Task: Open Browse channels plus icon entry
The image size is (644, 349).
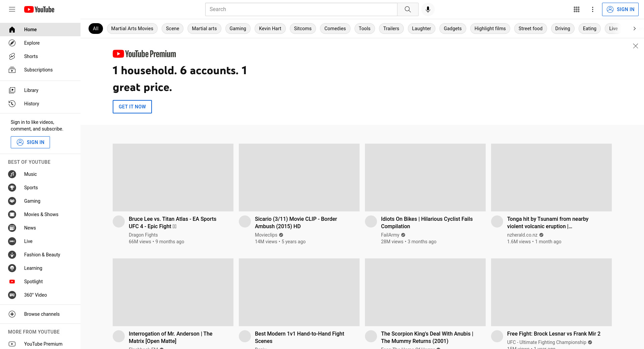Action: point(40,314)
